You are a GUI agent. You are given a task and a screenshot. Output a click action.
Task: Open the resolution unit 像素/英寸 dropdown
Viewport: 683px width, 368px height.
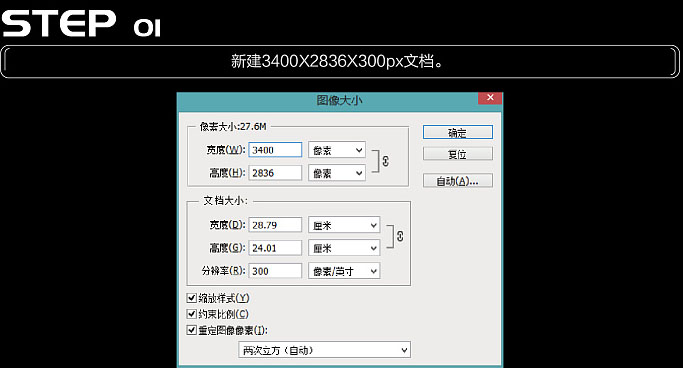pos(344,271)
